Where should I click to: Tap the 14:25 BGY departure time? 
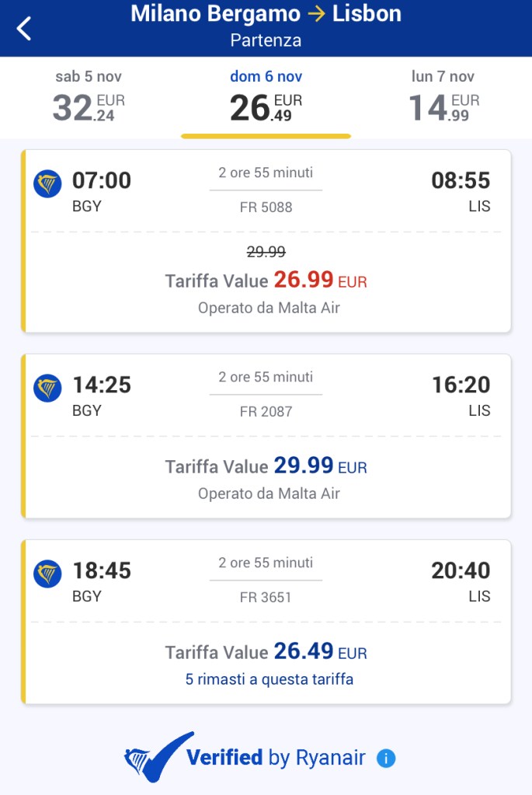101,385
